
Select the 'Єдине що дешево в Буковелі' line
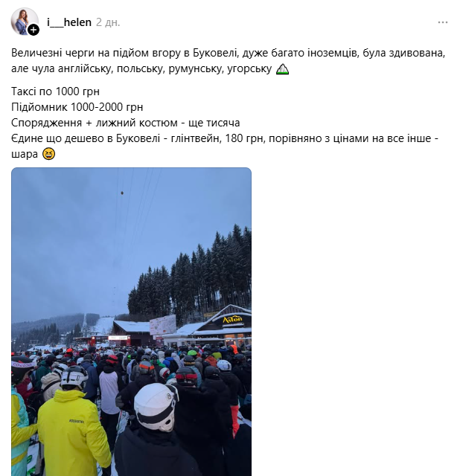point(225,138)
